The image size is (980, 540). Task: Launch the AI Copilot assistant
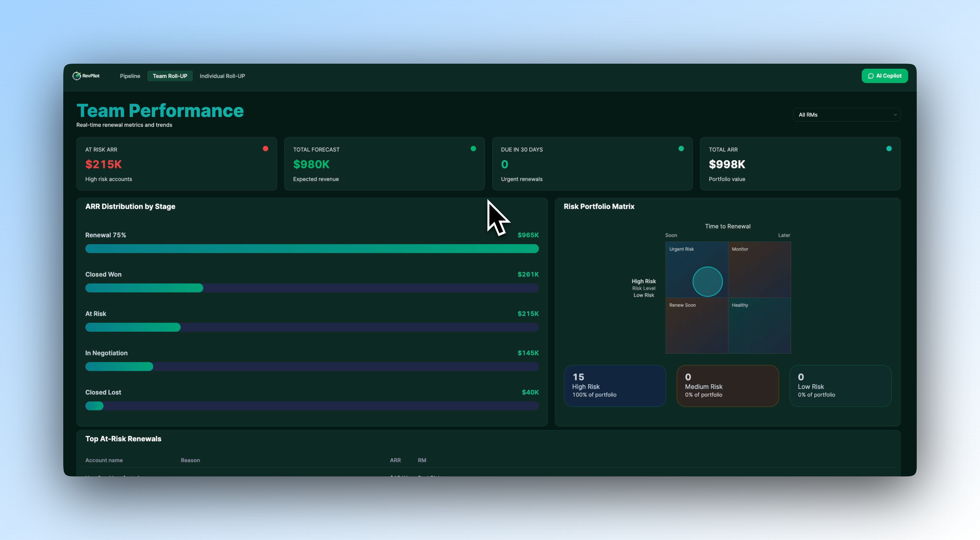[x=884, y=75]
